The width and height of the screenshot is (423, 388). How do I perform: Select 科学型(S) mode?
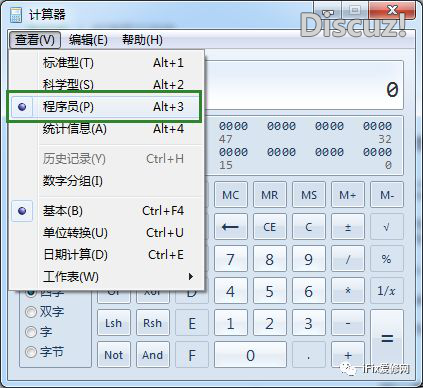pyautogui.click(x=106, y=85)
